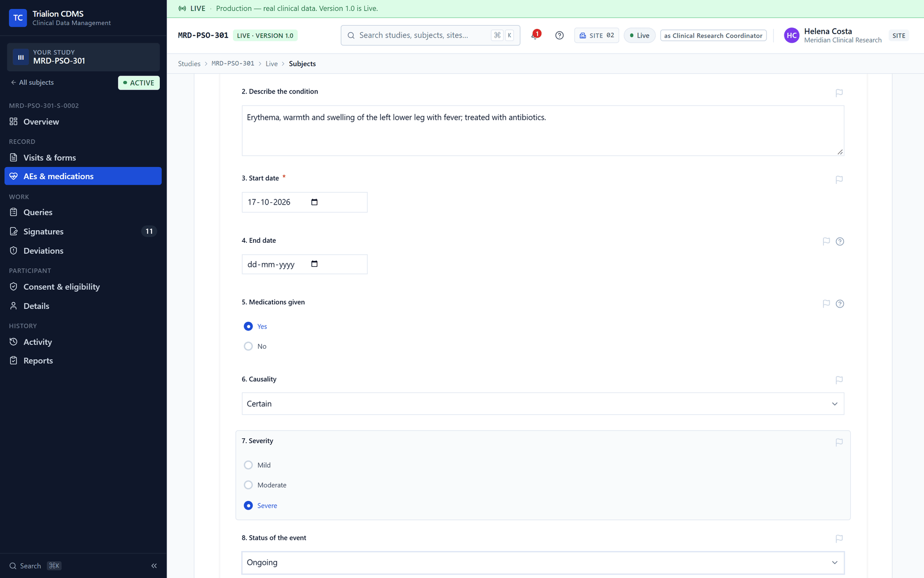Click the condition description text area
The image size is (924, 578).
click(x=542, y=131)
